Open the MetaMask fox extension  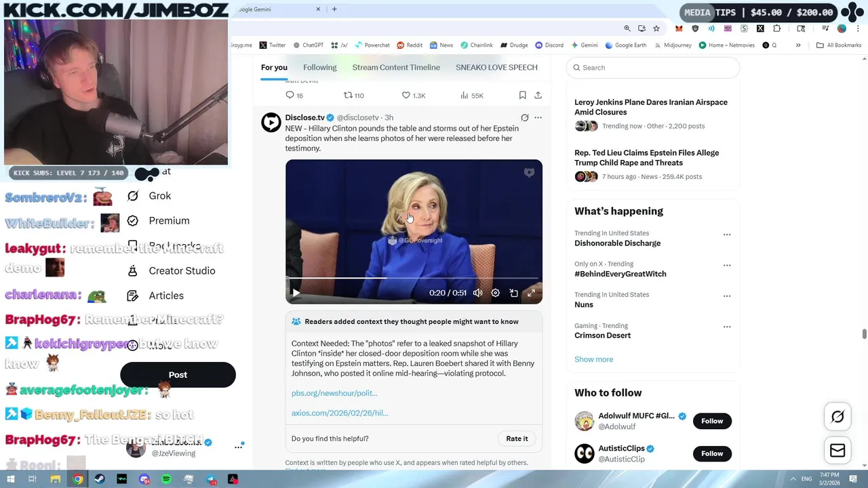[x=679, y=28]
